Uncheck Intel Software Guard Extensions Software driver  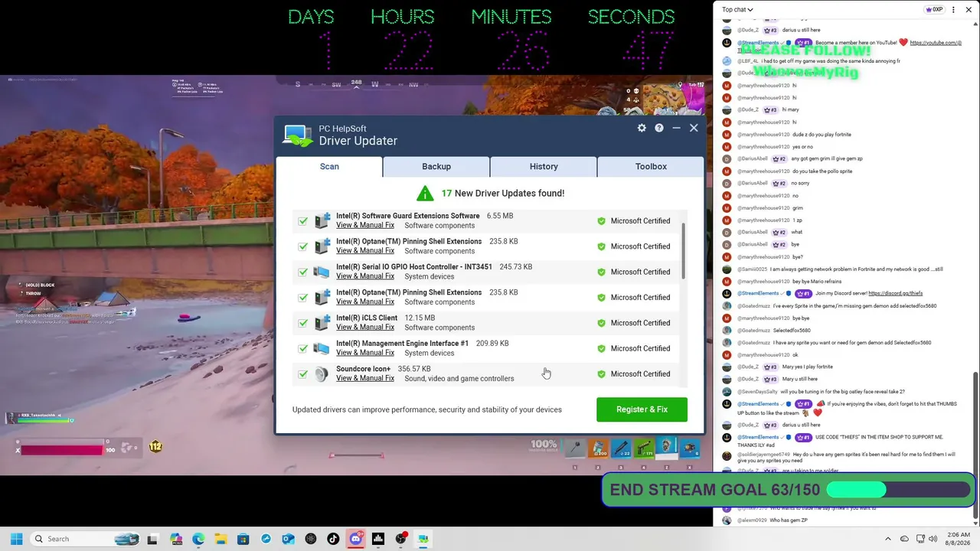pyautogui.click(x=303, y=221)
